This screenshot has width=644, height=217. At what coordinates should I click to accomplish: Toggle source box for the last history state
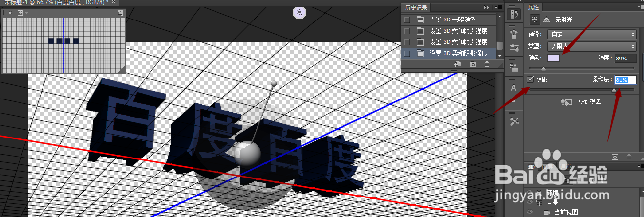click(407, 54)
